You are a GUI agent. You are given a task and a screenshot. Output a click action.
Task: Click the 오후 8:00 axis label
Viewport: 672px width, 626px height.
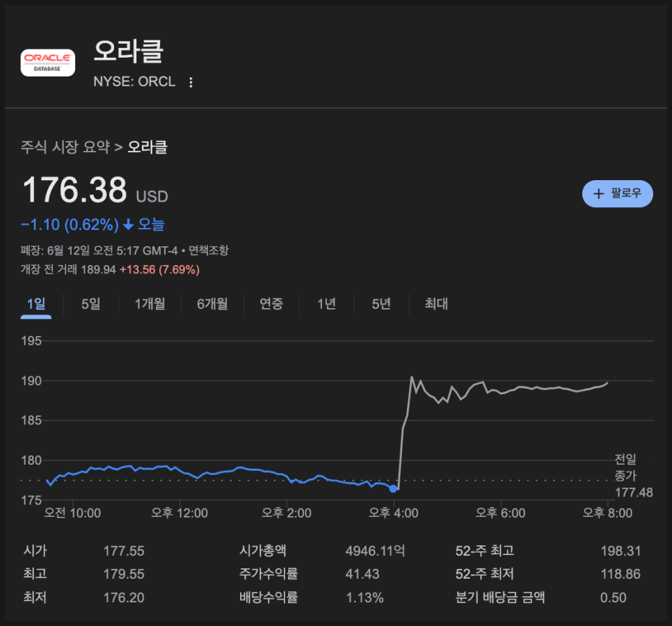(607, 513)
